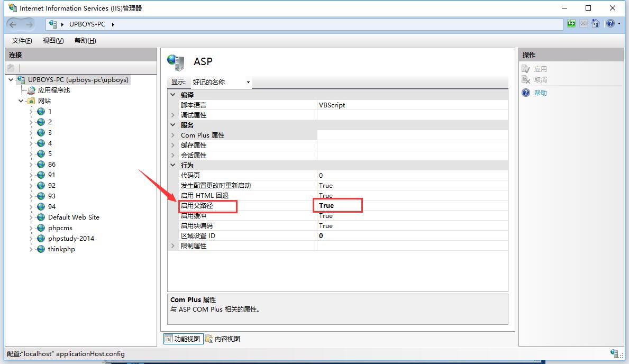
Task: Click the connection icon under the 连接 header
Action: pos(11,68)
